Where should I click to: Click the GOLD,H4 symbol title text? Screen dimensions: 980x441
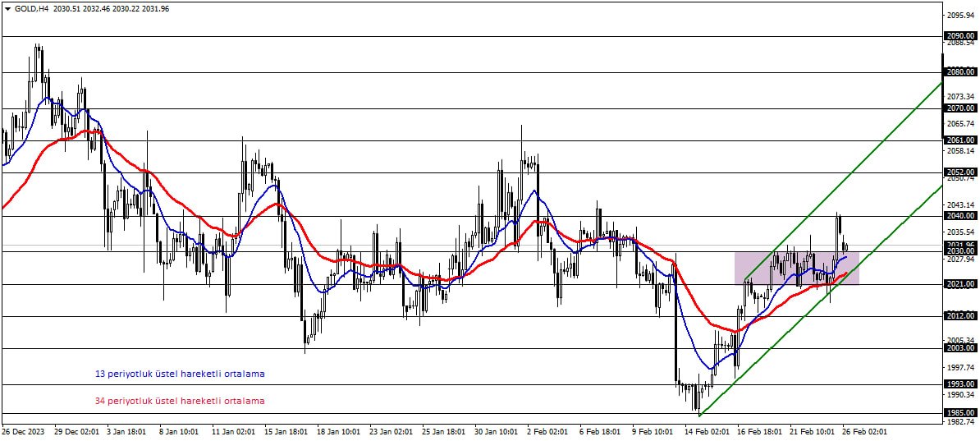[x=32, y=9]
